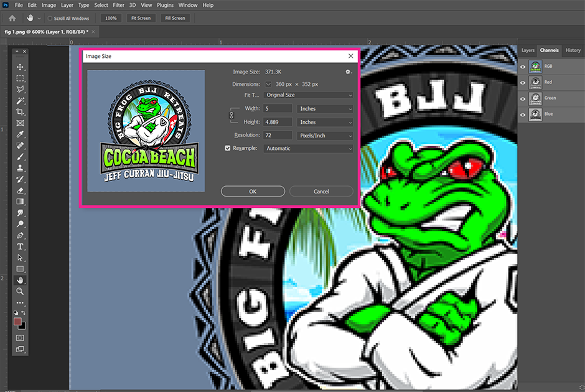
Task: Select the Horizontal Type tool
Action: coord(20,246)
